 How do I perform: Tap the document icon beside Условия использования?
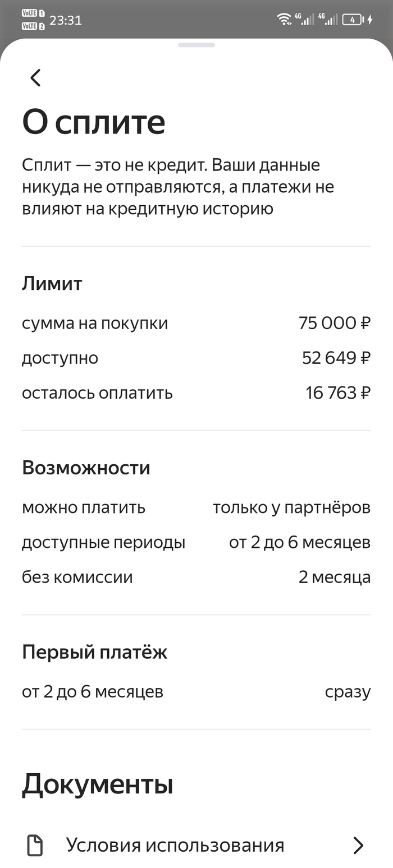(x=35, y=845)
